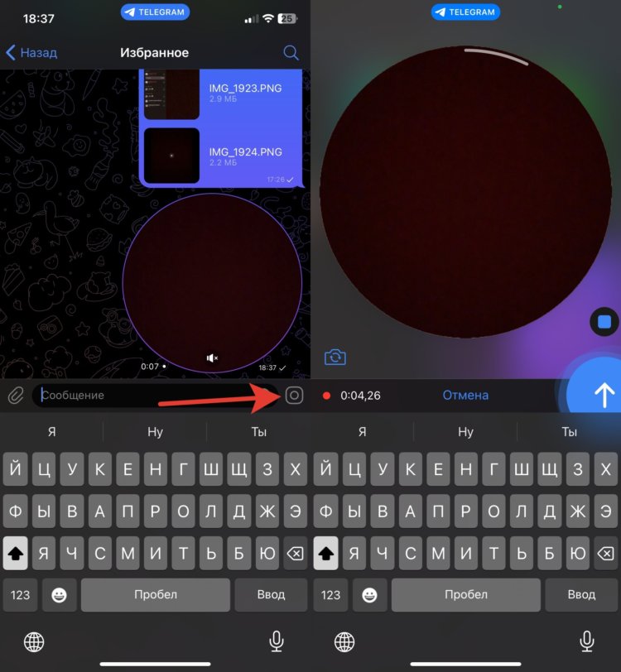Tap Telegram pill in left status bar
The image size is (621, 672).
click(x=155, y=12)
